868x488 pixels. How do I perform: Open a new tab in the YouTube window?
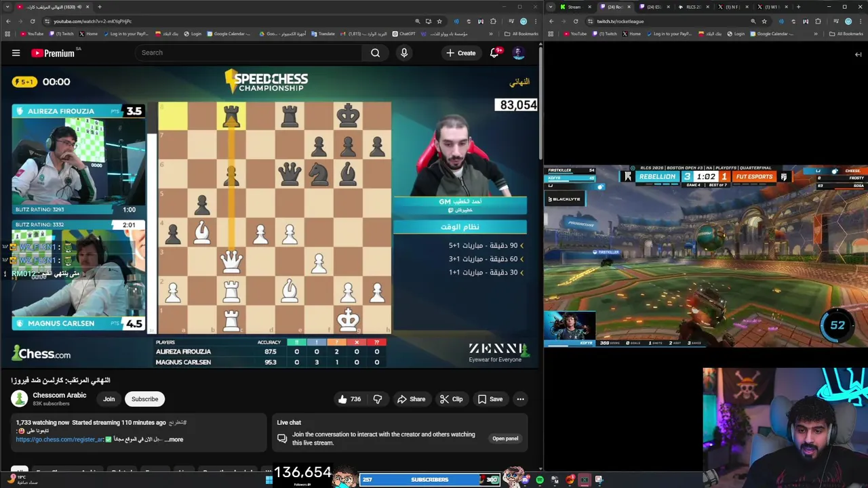[99, 7]
